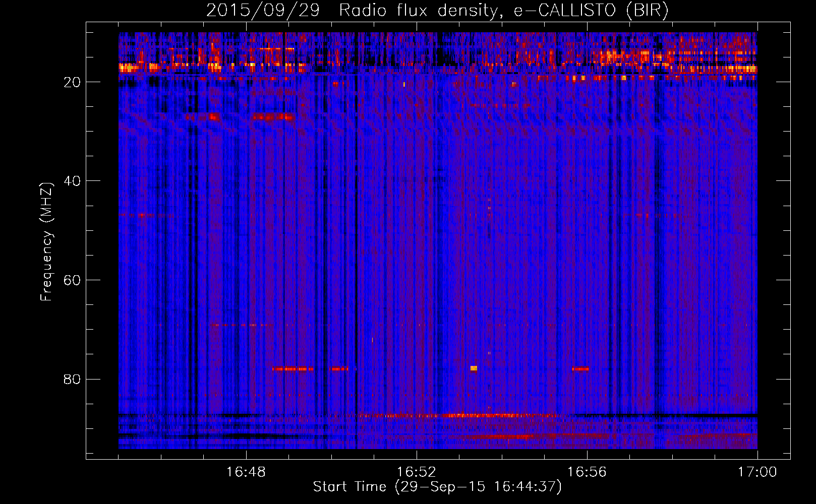Click the 16:52 time tick label
Viewport: 816px width, 504px height.
[417, 472]
